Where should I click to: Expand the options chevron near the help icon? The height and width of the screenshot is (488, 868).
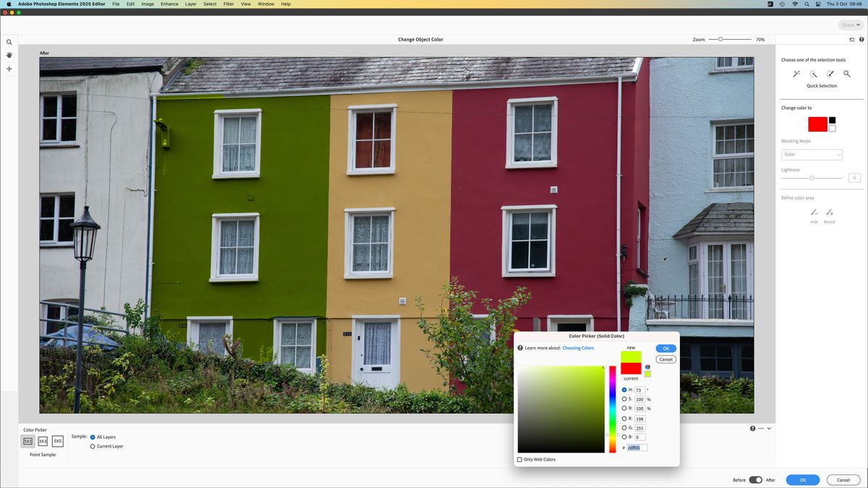pos(769,428)
